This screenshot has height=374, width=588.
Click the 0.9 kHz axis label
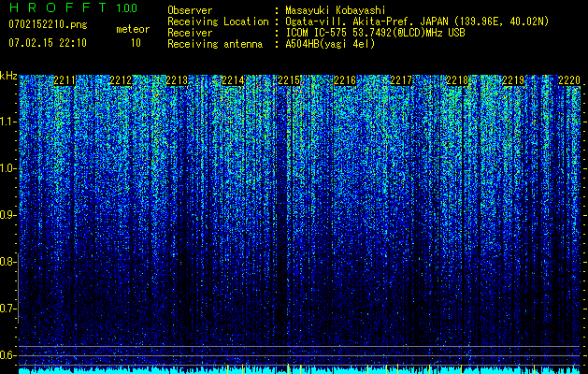pyautogui.click(x=8, y=215)
